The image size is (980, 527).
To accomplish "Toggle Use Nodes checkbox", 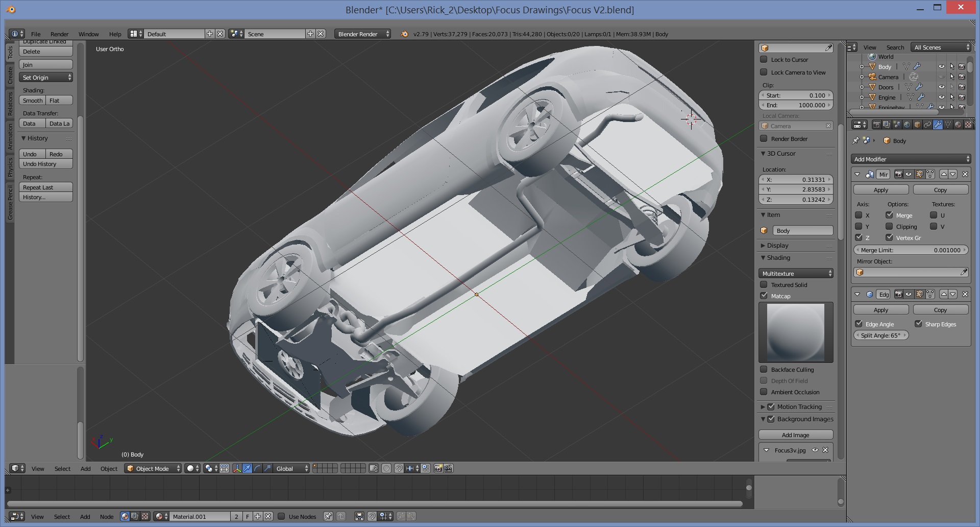I will tap(281, 516).
